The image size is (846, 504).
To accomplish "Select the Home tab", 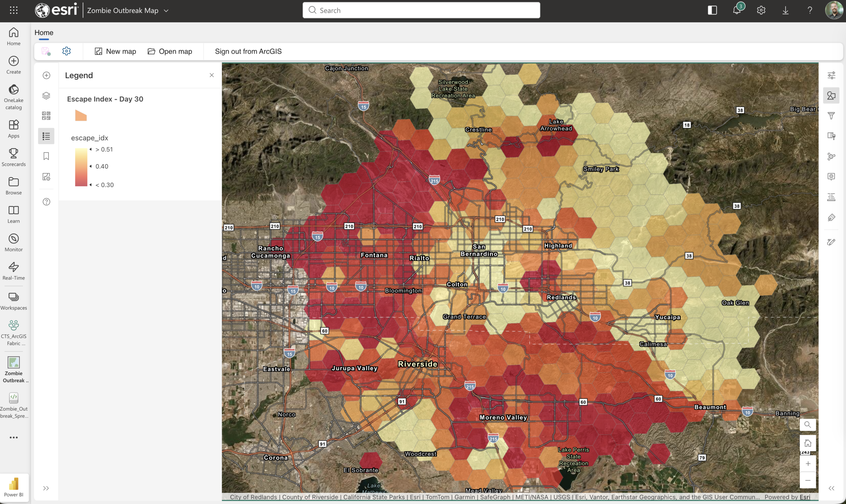I will 44,33.
